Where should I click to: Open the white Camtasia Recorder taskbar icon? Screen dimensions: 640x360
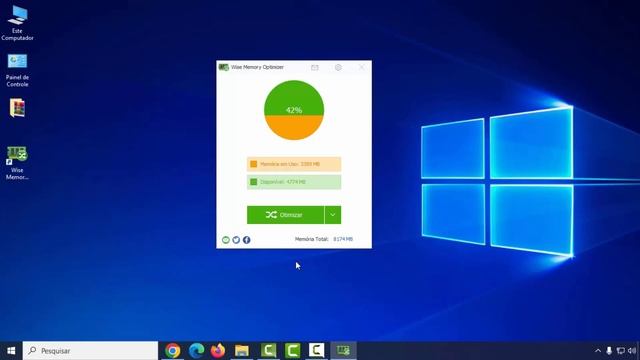(x=317, y=351)
